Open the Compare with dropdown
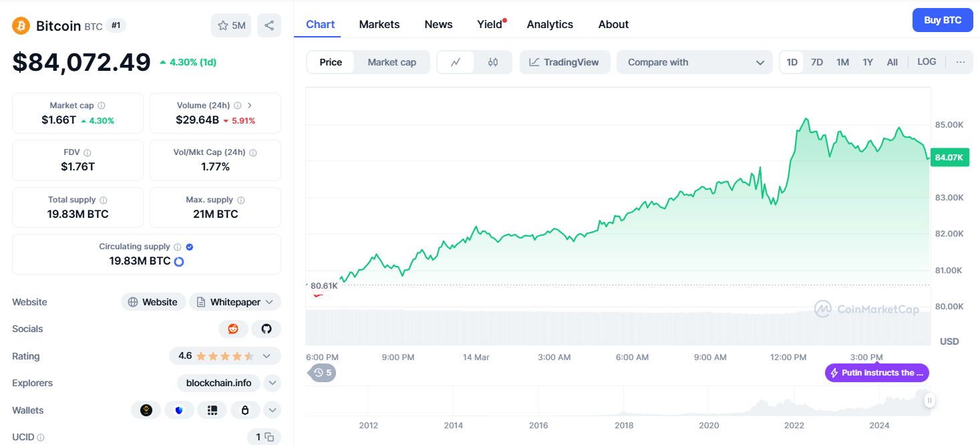The height and width of the screenshot is (445, 980). tap(695, 62)
